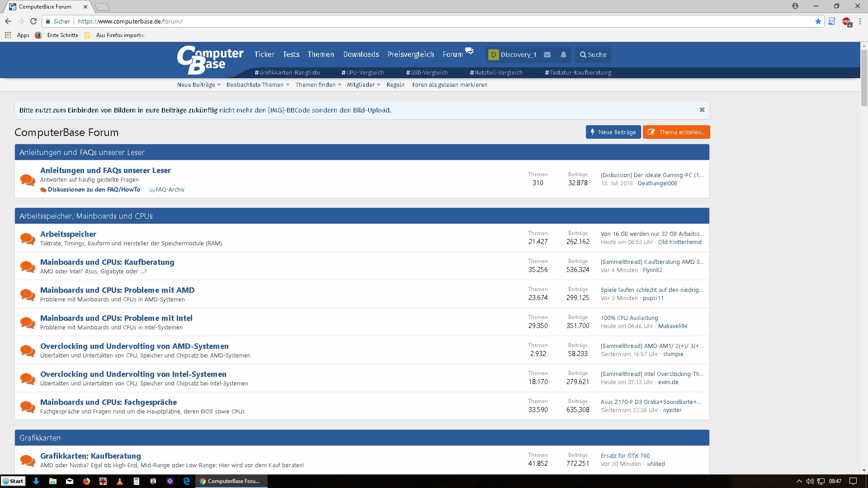The image size is (868, 488).
Task: Click the Adblock extension icon
Action: tap(846, 21)
